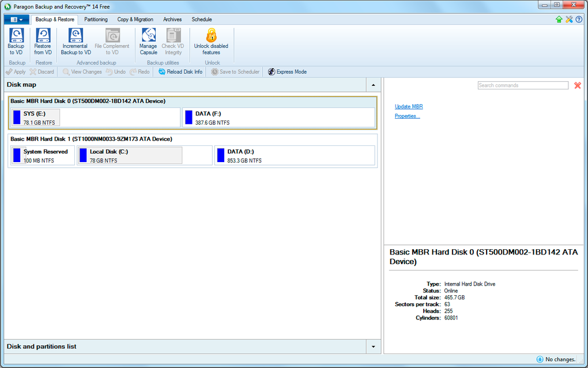588x368 pixels.
Task: Click the Update MBR link
Action: point(409,107)
